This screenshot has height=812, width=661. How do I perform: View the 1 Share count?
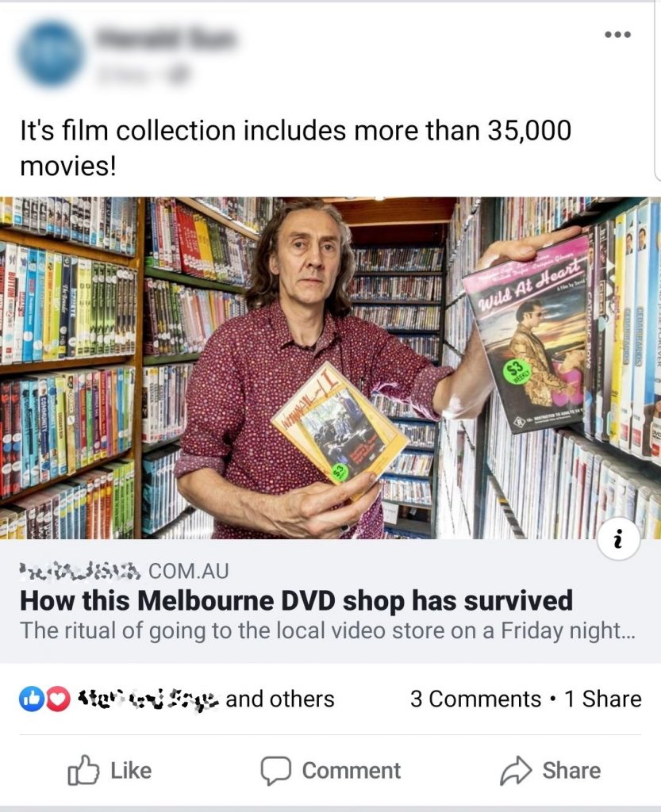pyautogui.click(x=603, y=699)
